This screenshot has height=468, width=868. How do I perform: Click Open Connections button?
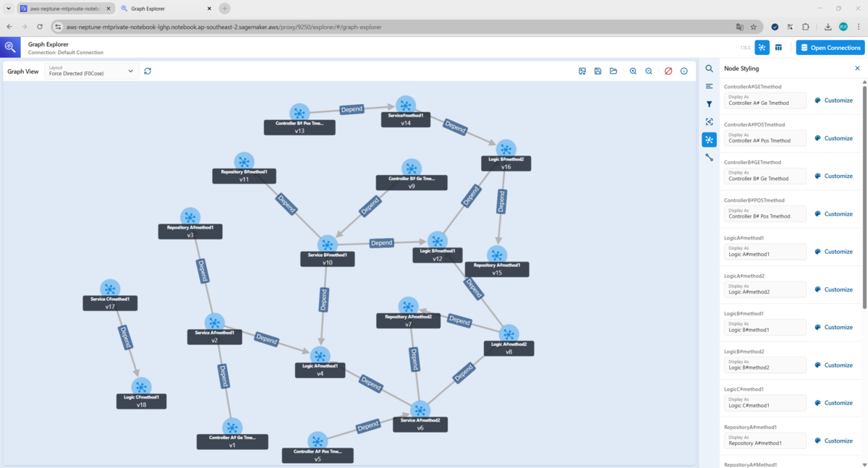pos(830,48)
